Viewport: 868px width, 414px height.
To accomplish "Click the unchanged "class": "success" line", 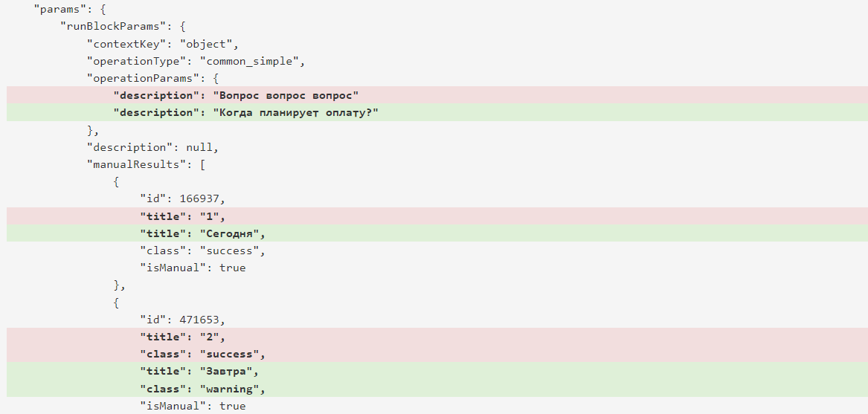I will click(202, 250).
